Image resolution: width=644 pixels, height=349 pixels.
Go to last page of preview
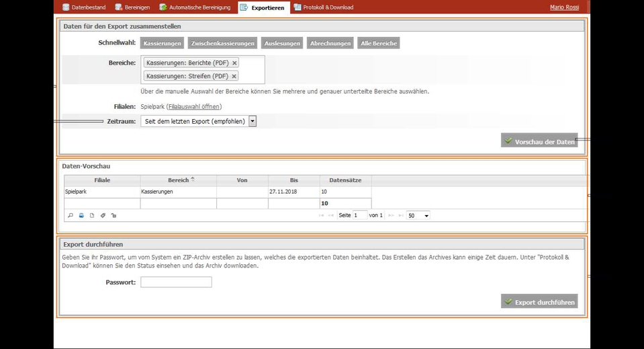401,215
